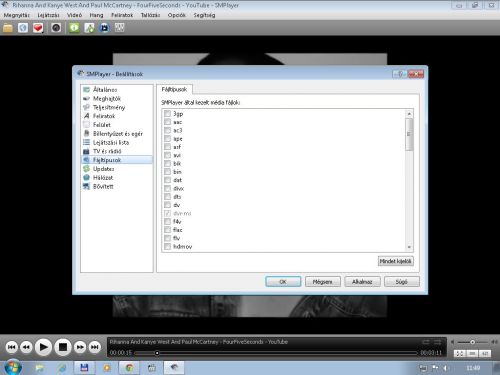Check the avi file type checkbox
The image size is (500, 375).
click(x=167, y=155)
